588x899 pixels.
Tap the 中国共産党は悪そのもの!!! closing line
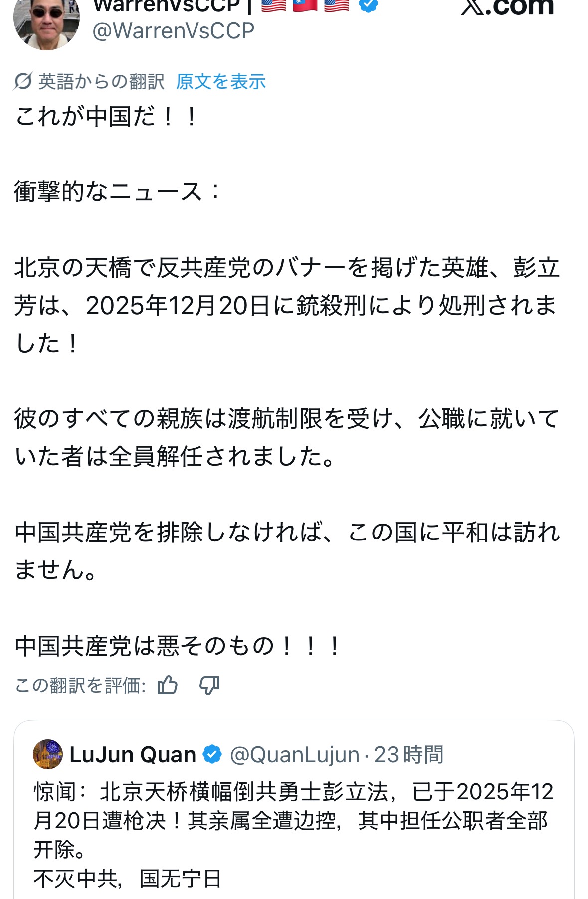pyautogui.click(x=178, y=646)
